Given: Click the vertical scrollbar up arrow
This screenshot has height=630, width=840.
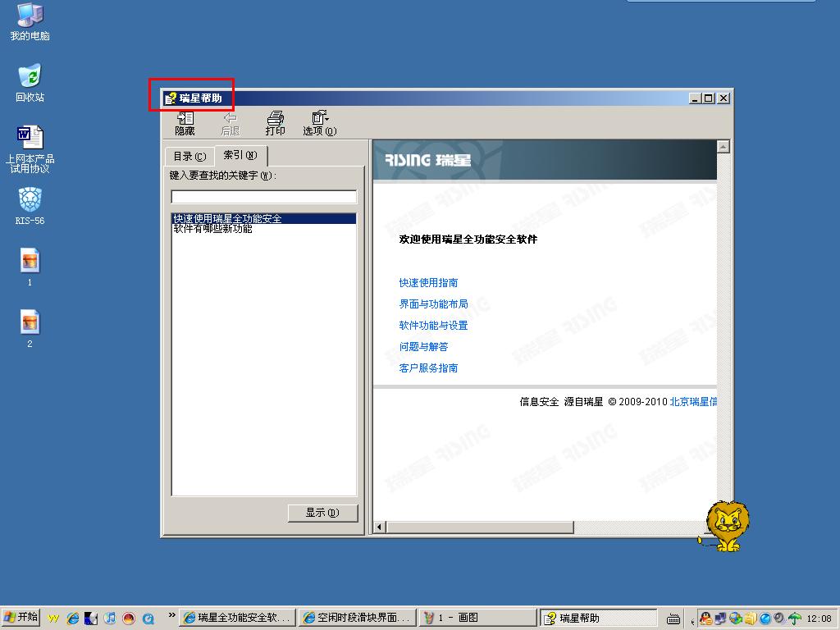Looking at the screenshot, I should click(724, 146).
